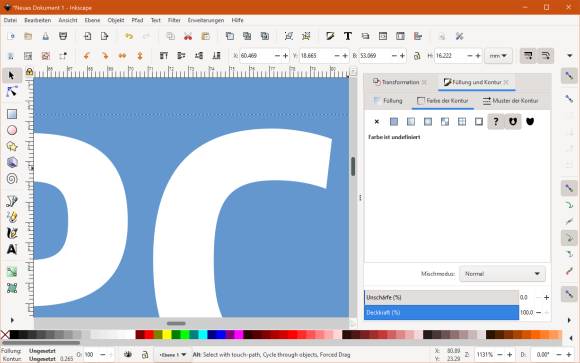
Task: Pick the yellow swatch in palette
Action: pyautogui.click(x=167, y=335)
